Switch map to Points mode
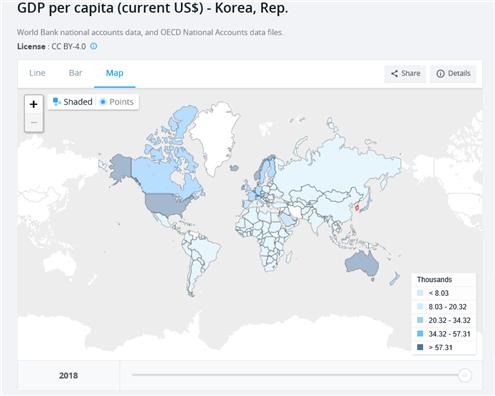This screenshot has height=396, width=495. [x=117, y=102]
